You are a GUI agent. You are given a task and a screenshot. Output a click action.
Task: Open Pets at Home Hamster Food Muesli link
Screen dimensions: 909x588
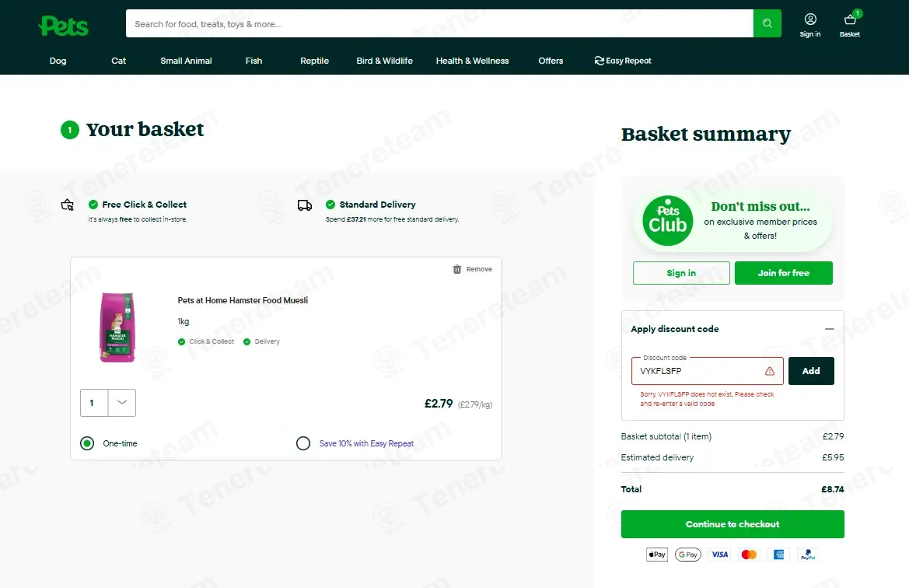point(243,300)
